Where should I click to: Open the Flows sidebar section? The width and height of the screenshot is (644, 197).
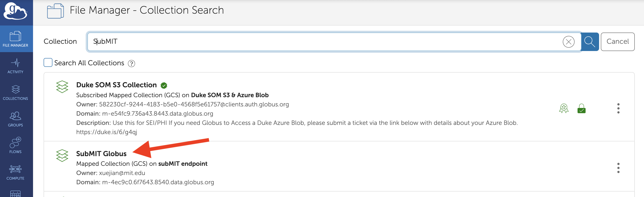(x=15, y=146)
